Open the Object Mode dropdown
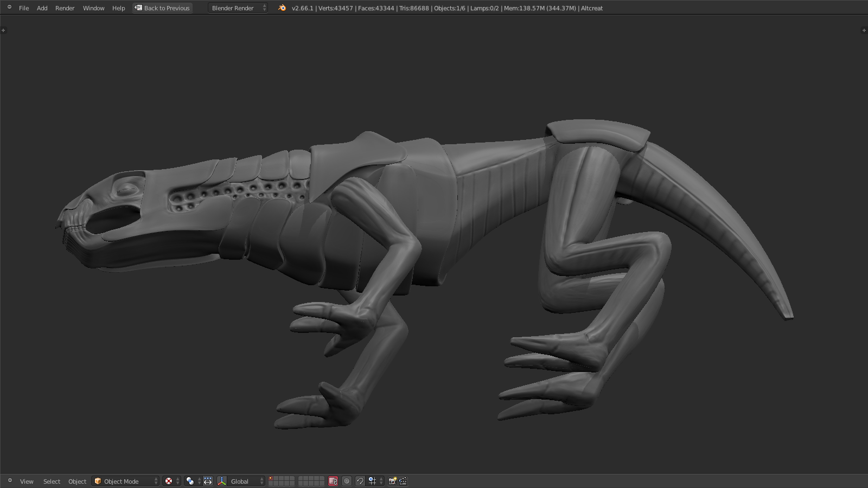Image resolution: width=868 pixels, height=488 pixels. [x=126, y=481]
